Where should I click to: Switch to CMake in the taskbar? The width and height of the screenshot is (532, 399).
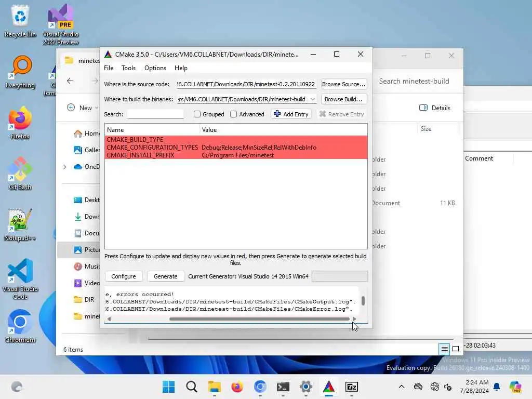tap(328, 387)
